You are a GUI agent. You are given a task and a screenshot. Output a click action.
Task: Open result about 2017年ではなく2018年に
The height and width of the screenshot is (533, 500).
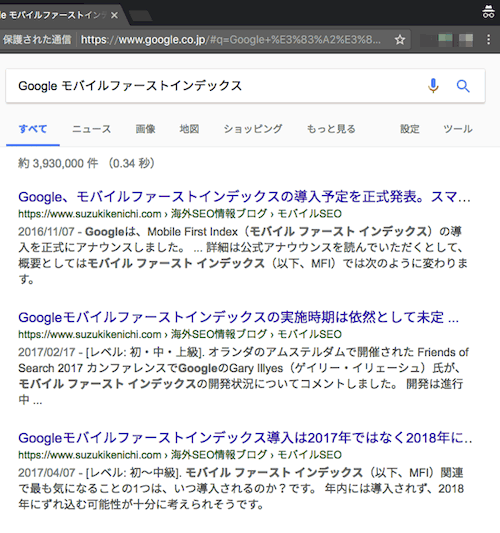click(x=245, y=438)
